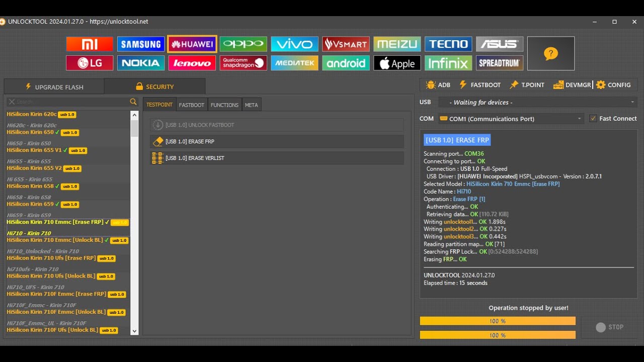
Task: Toggle the Fast Connect checkbox
Action: point(593,119)
